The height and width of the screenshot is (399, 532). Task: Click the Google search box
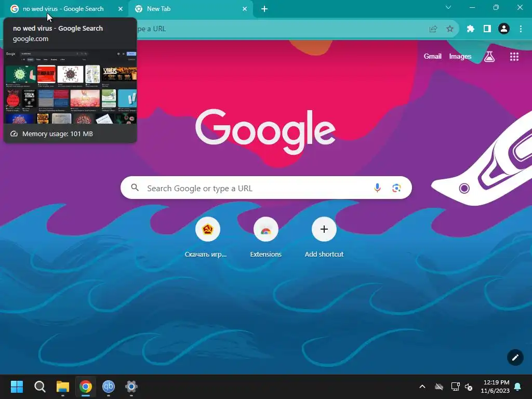(x=266, y=188)
